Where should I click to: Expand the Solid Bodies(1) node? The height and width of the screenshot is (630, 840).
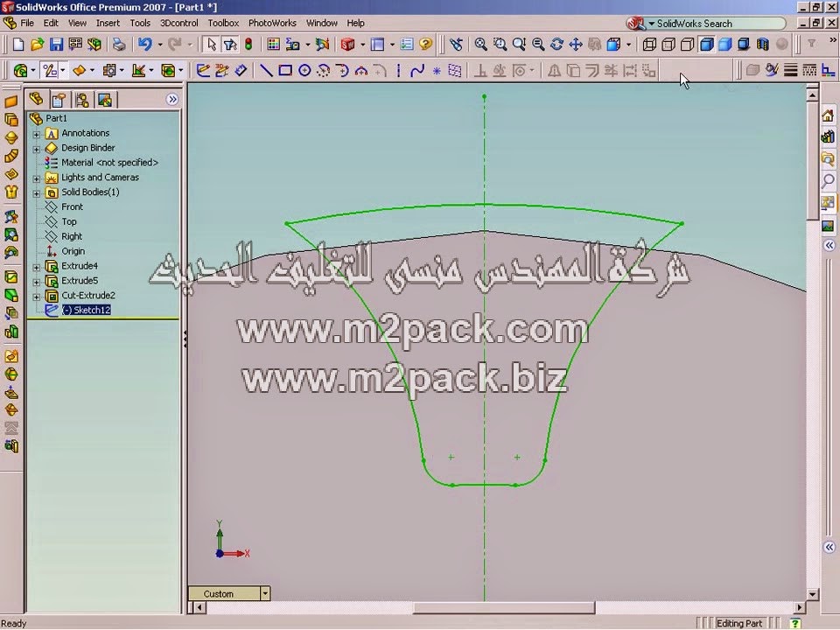(37, 192)
